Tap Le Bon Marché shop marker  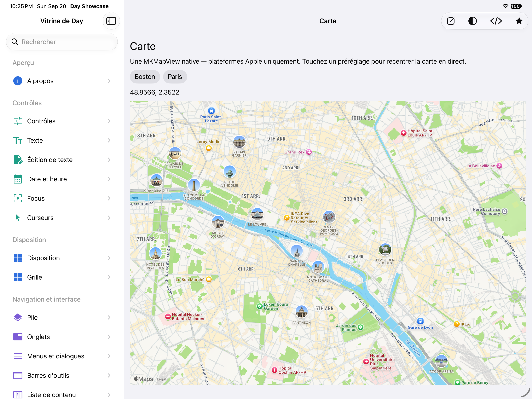tap(209, 279)
